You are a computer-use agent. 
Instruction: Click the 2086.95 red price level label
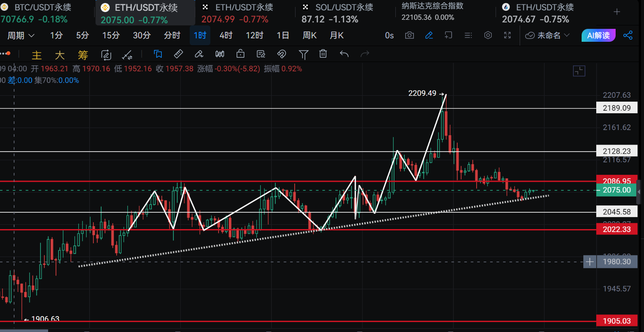616,181
